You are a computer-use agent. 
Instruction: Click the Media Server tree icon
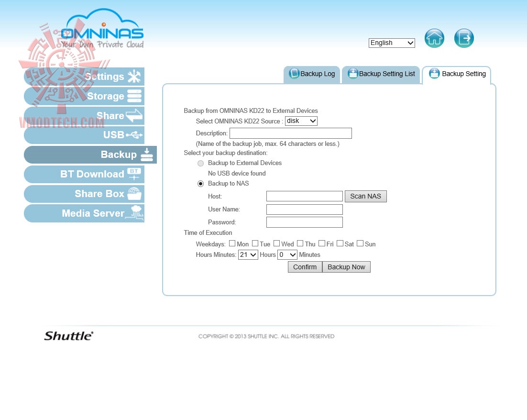pyautogui.click(x=135, y=212)
